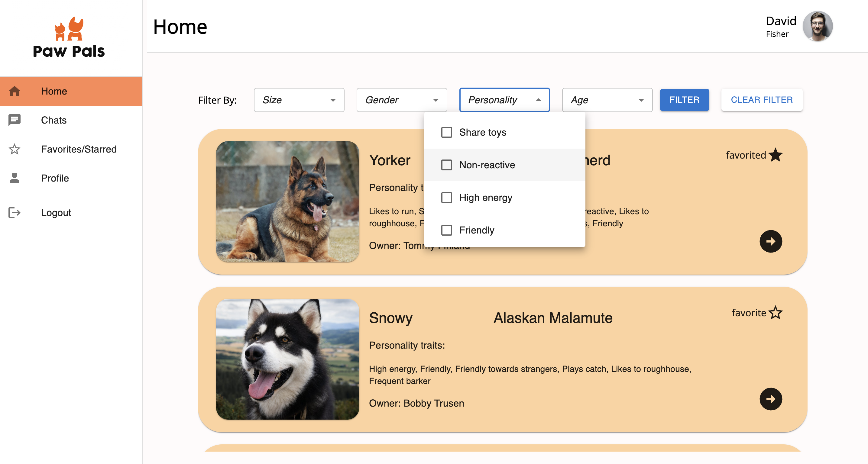Image resolution: width=868 pixels, height=464 pixels.
Task: Open Profile page from sidebar
Action: point(71,178)
